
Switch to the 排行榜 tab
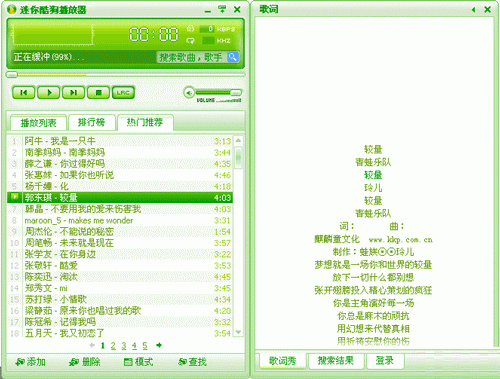pyautogui.click(x=92, y=122)
